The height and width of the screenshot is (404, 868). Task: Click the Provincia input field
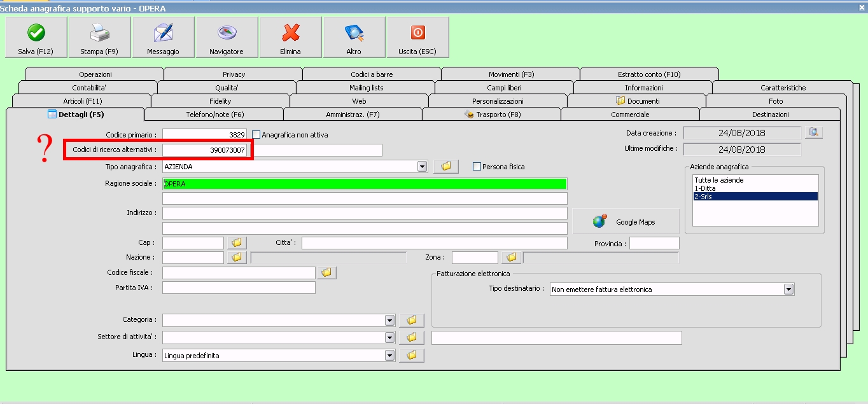coord(654,243)
